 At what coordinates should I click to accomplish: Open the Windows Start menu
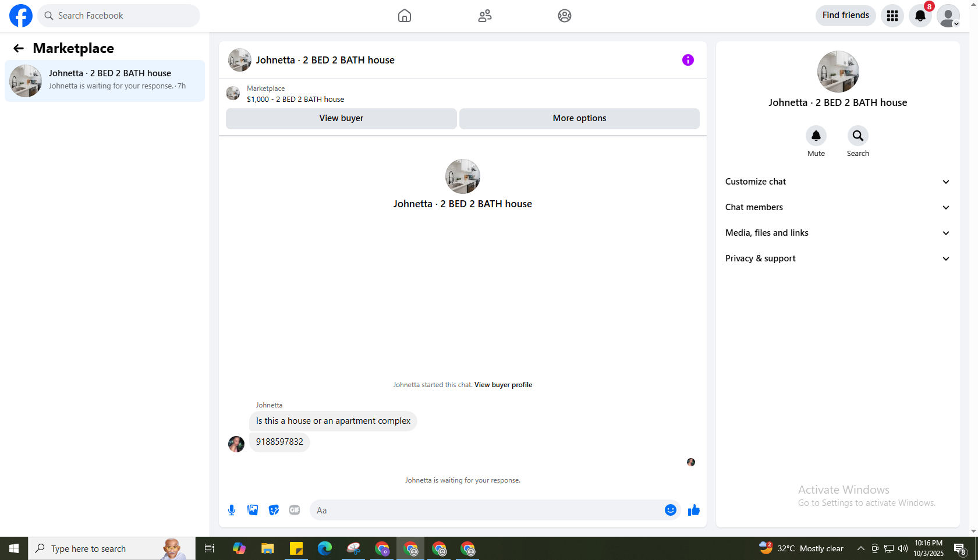(x=14, y=548)
